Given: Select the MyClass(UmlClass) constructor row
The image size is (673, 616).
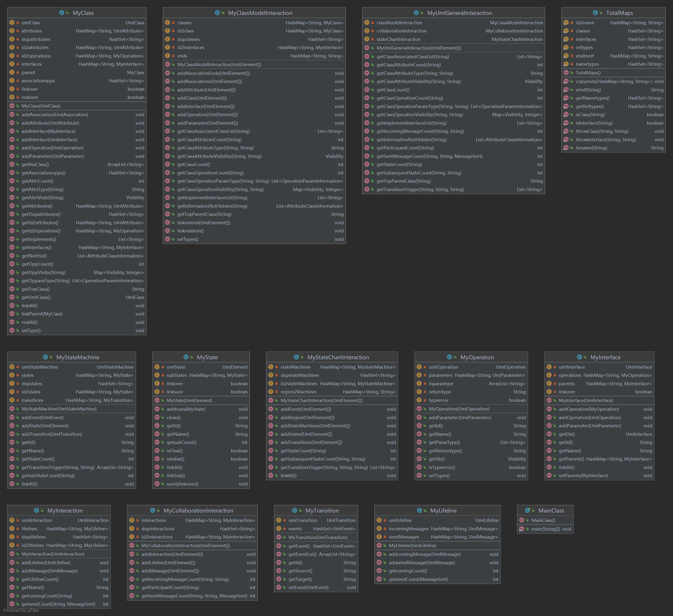Looking at the screenshot, I should pyautogui.click(x=77, y=106).
